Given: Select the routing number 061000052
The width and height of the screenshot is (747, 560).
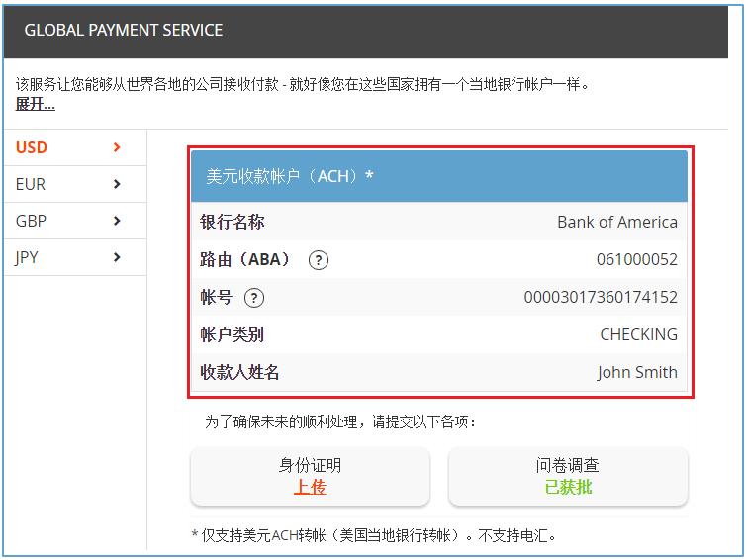Looking at the screenshot, I should [x=637, y=260].
